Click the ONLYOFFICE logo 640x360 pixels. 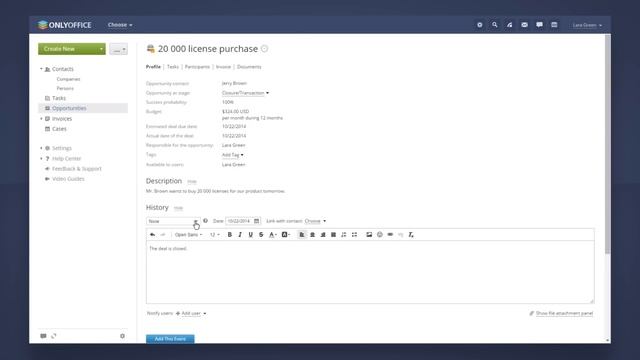click(64, 25)
